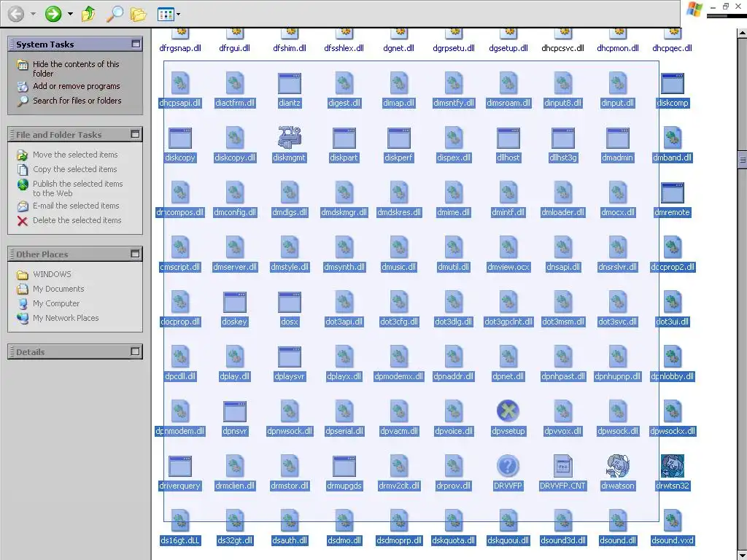
Task: Click the dfrgsnap.dll file name
Action: click(x=180, y=48)
